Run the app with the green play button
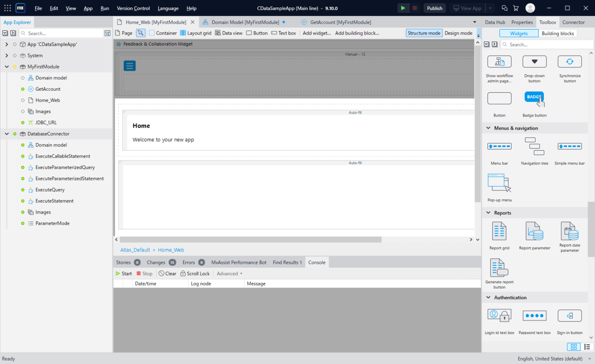This screenshot has height=364, width=595. [403, 8]
